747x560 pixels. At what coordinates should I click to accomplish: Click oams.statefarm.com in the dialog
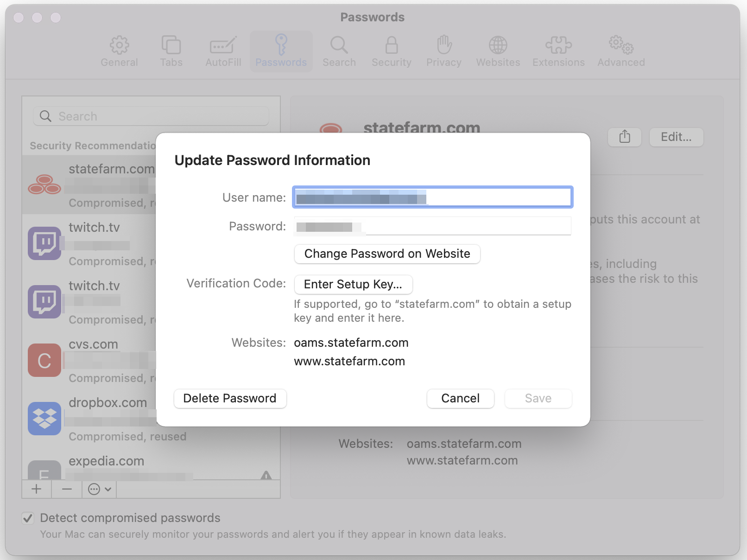pos(351,343)
